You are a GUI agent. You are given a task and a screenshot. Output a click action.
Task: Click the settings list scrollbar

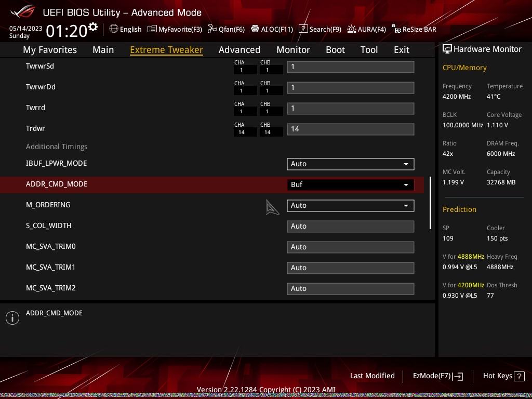click(x=431, y=203)
